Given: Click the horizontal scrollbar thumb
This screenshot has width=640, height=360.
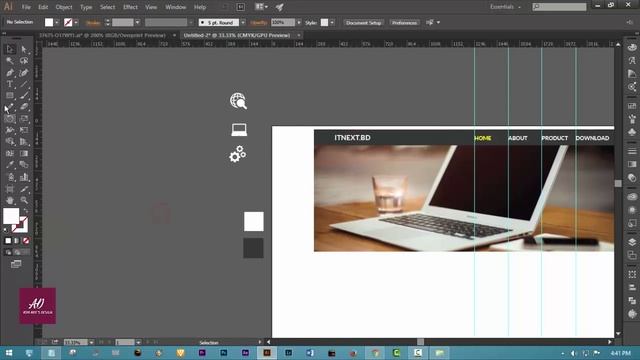Looking at the screenshot, I should click(x=420, y=342).
